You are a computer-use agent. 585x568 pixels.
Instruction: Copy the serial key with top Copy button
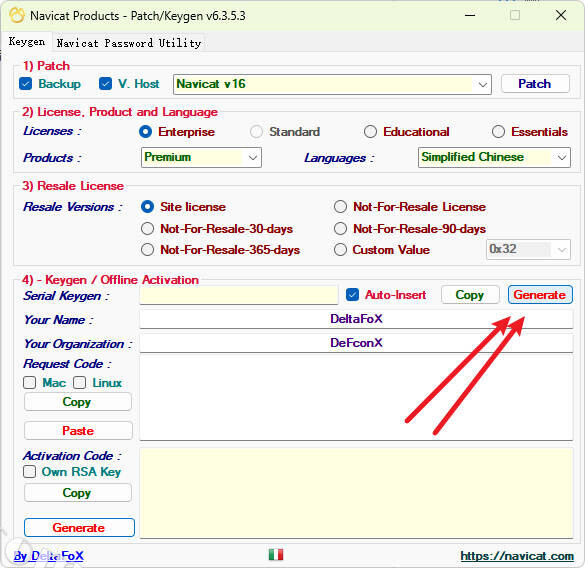click(x=470, y=295)
